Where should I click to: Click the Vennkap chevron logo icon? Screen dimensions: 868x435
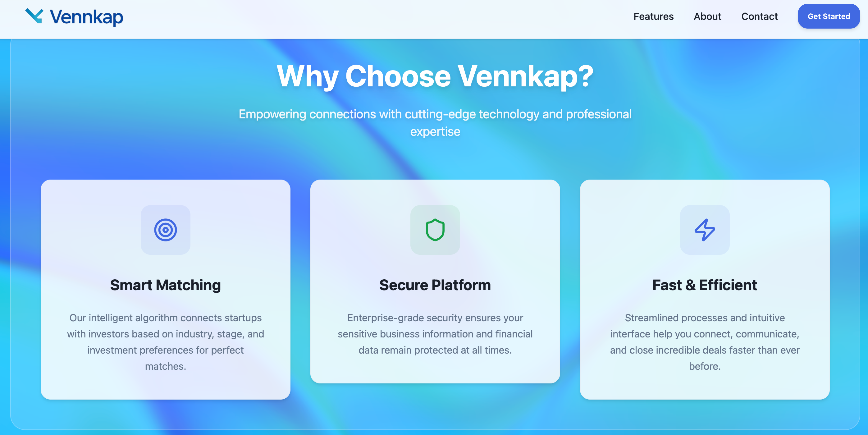(x=34, y=16)
